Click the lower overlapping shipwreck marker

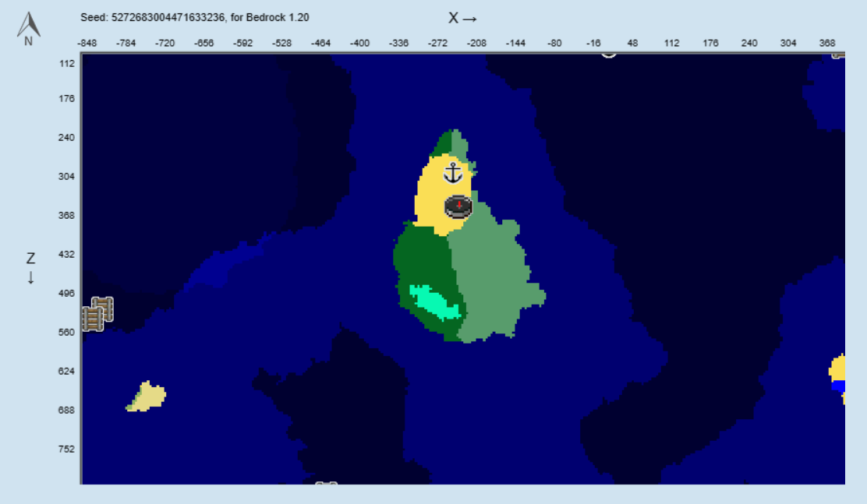coord(91,319)
